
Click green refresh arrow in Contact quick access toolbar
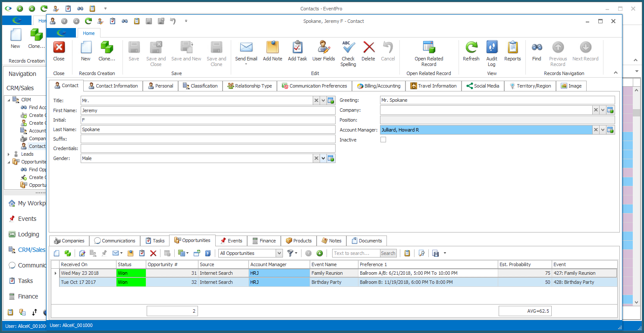pyautogui.click(x=88, y=21)
